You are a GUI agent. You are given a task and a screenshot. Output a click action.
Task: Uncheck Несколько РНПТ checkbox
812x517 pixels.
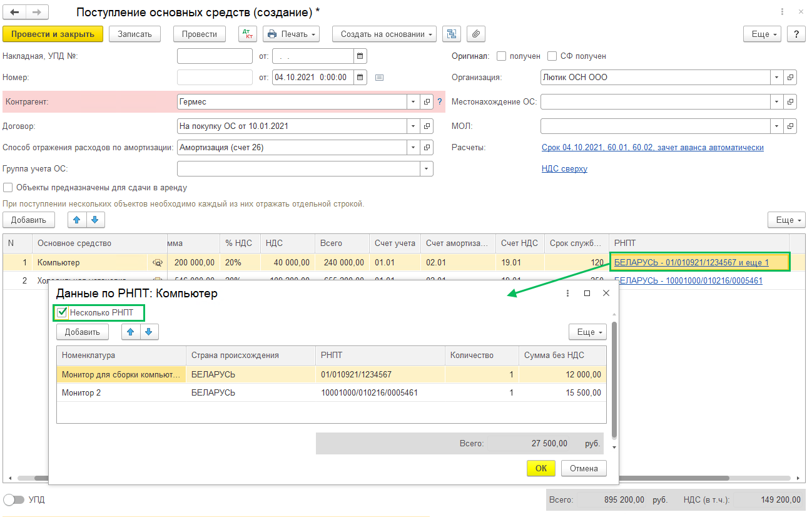62,312
